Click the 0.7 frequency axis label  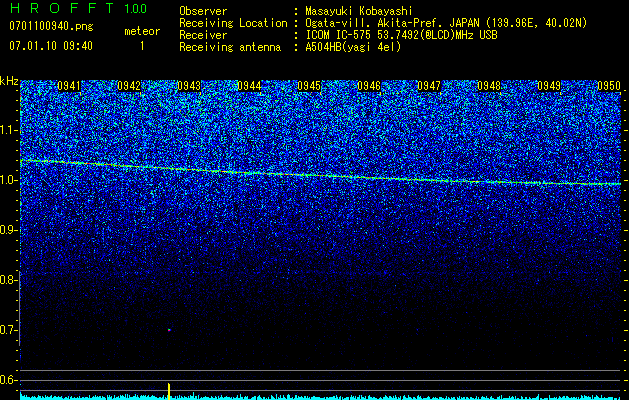point(9,330)
